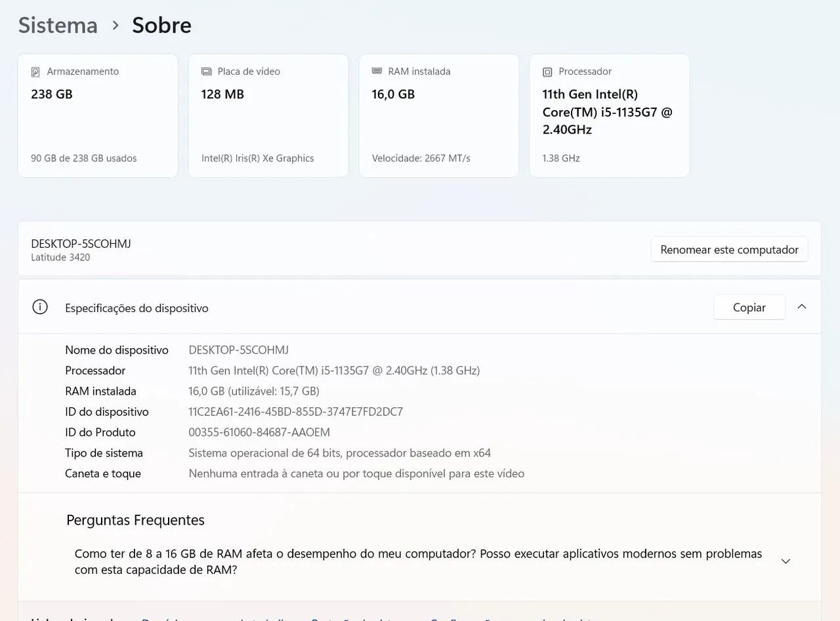
Task: Click the ID do Produto value
Action: click(259, 432)
